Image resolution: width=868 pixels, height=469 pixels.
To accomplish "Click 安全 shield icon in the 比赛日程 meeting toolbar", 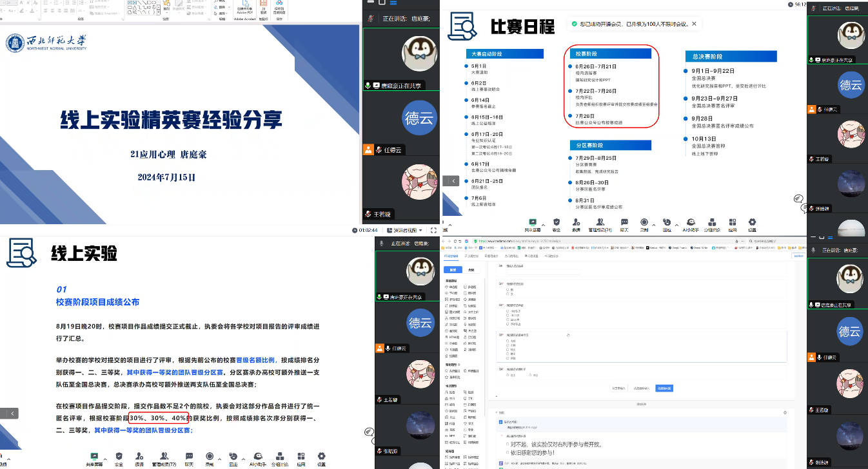I will coord(557,223).
